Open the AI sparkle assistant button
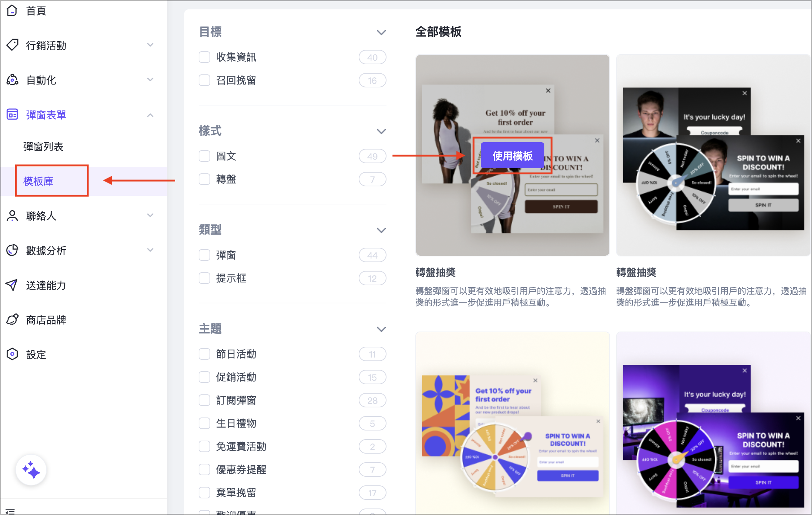Image resolution: width=812 pixels, height=515 pixels. click(x=31, y=470)
